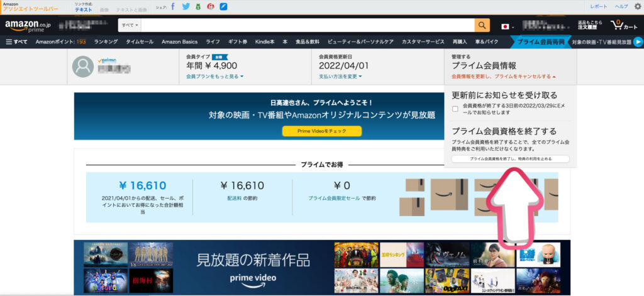
Task: Focus the Amazon search input field
Action: [308, 25]
